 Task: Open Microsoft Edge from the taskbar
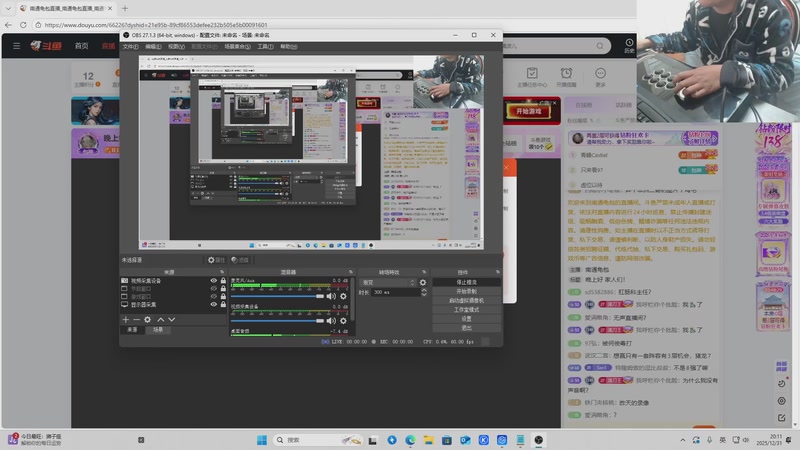[410, 440]
